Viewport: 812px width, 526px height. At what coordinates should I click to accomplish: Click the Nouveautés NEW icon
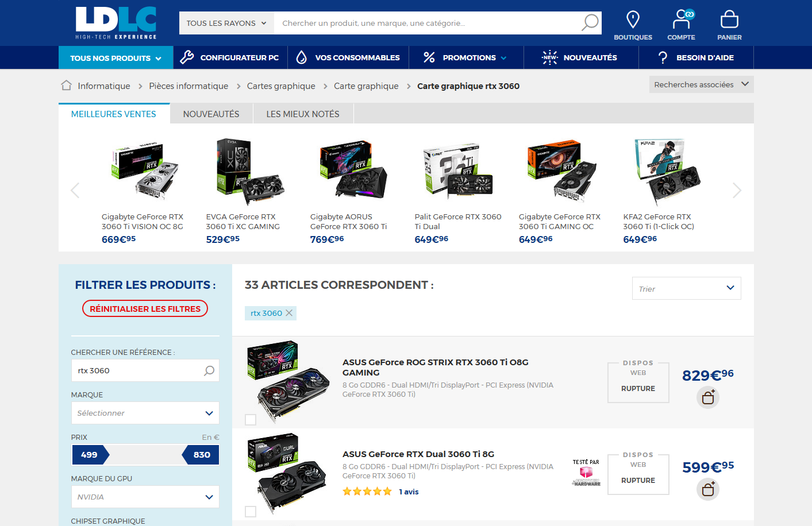[550, 57]
